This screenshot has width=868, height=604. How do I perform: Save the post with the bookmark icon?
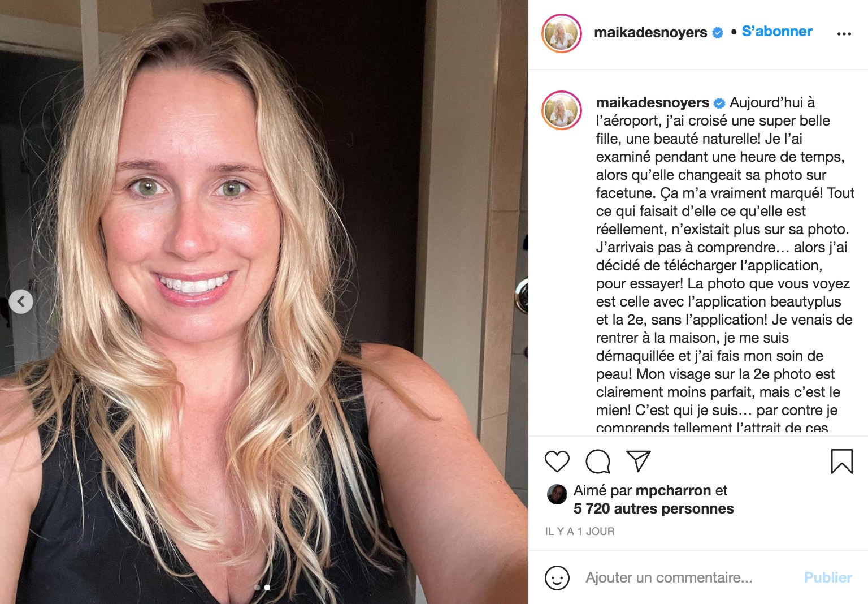841,461
